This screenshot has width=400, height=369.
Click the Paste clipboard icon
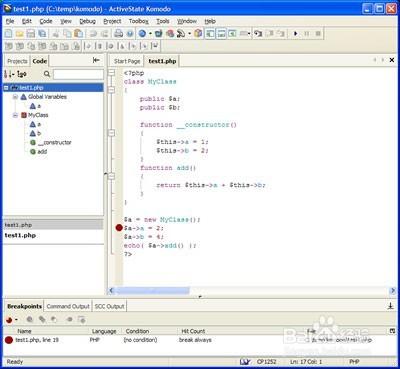[79, 34]
